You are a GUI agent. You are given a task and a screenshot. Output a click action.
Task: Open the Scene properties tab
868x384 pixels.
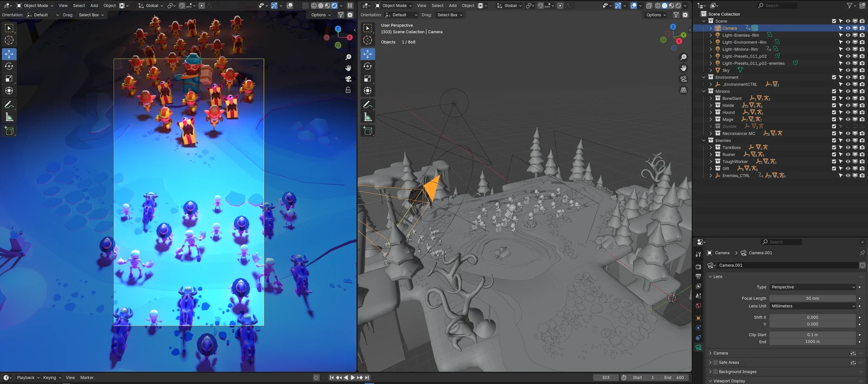pyautogui.click(x=698, y=296)
